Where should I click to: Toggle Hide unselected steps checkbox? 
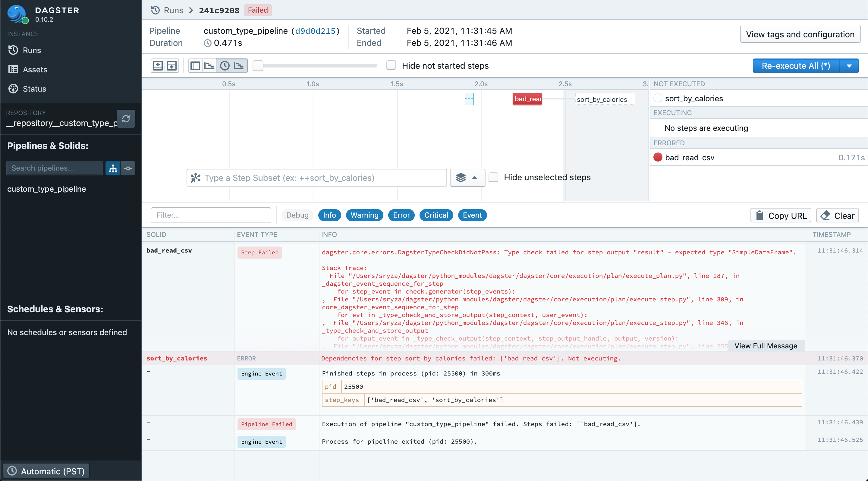click(493, 177)
